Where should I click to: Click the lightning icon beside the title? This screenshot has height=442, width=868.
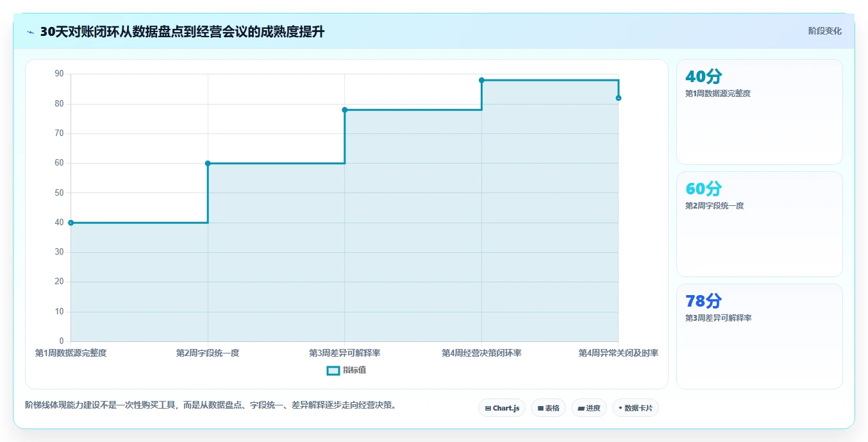click(x=31, y=32)
